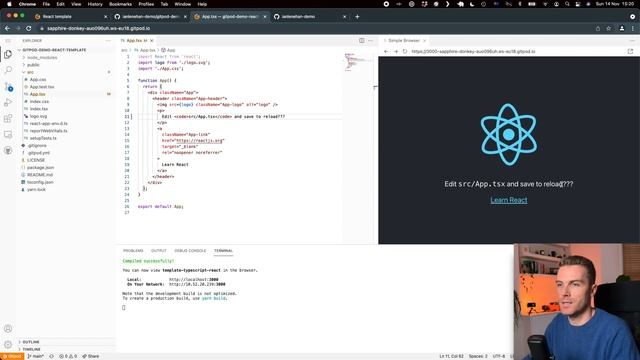This screenshot has height=360, width=640.
Task: Open the Bookmarks menu in macOS menu bar
Action: click(120, 4)
